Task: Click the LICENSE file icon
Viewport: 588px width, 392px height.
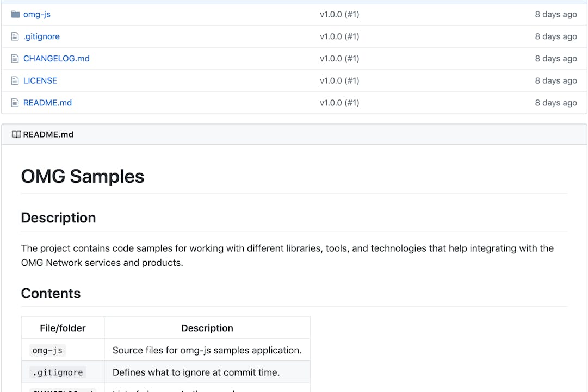Action: pyautogui.click(x=15, y=80)
